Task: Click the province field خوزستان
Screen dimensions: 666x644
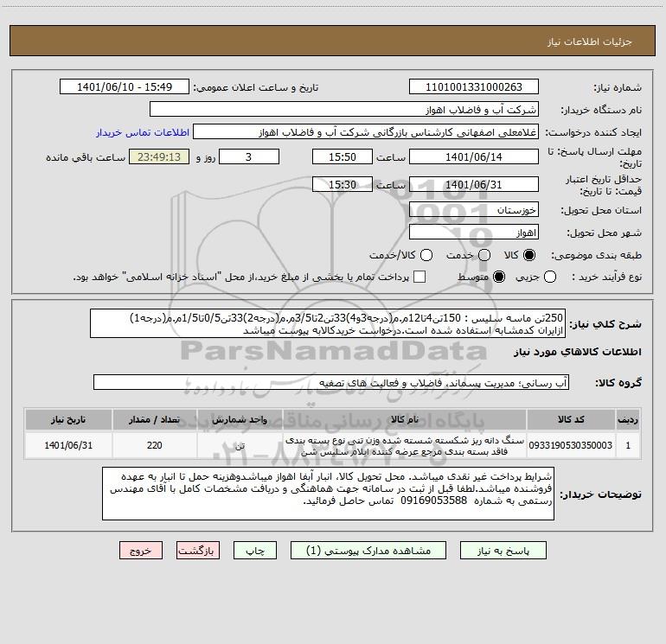Action: [474, 210]
